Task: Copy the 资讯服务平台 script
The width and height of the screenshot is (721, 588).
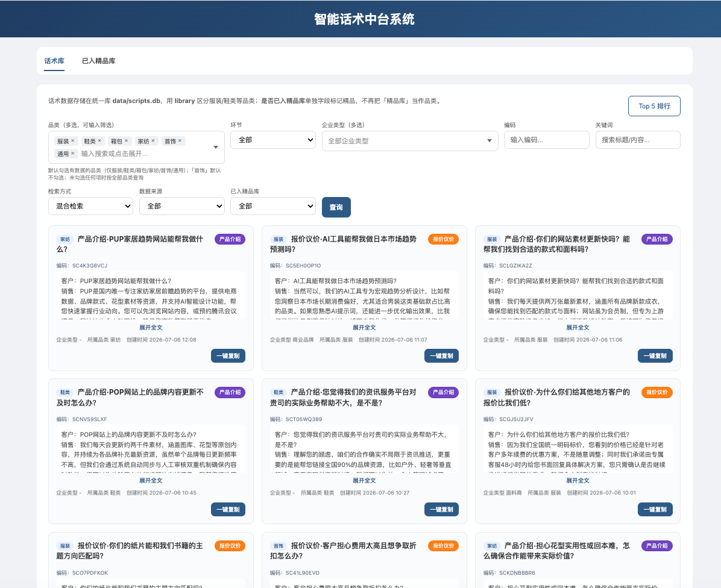Action: click(441, 509)
